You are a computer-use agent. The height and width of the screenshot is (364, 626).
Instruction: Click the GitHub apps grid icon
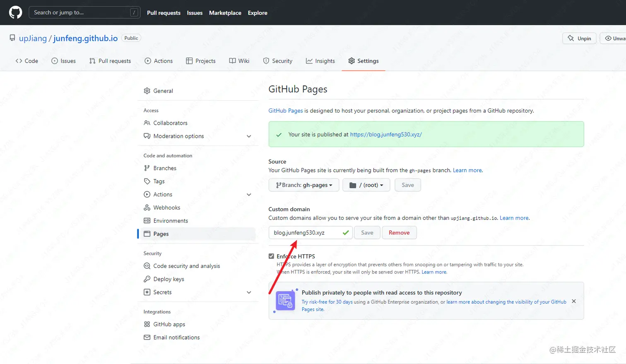click(147, 324)
